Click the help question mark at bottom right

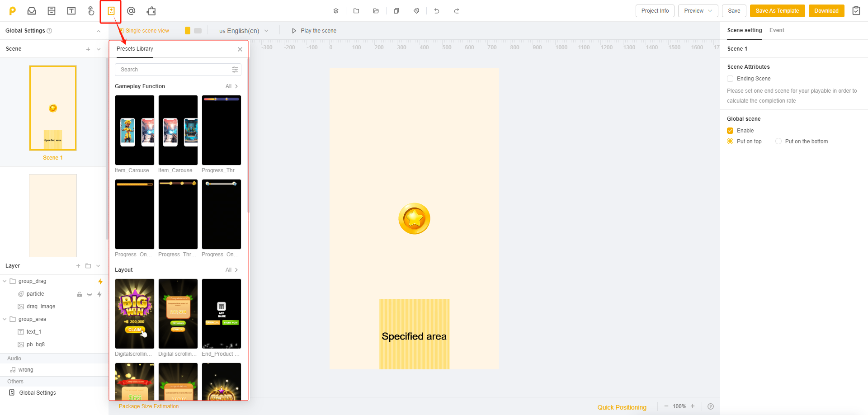[x=711, y=406]
